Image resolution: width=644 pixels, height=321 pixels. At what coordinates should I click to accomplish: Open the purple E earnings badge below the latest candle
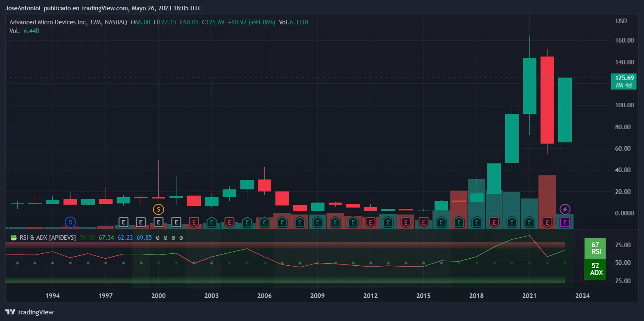[565, 223]
